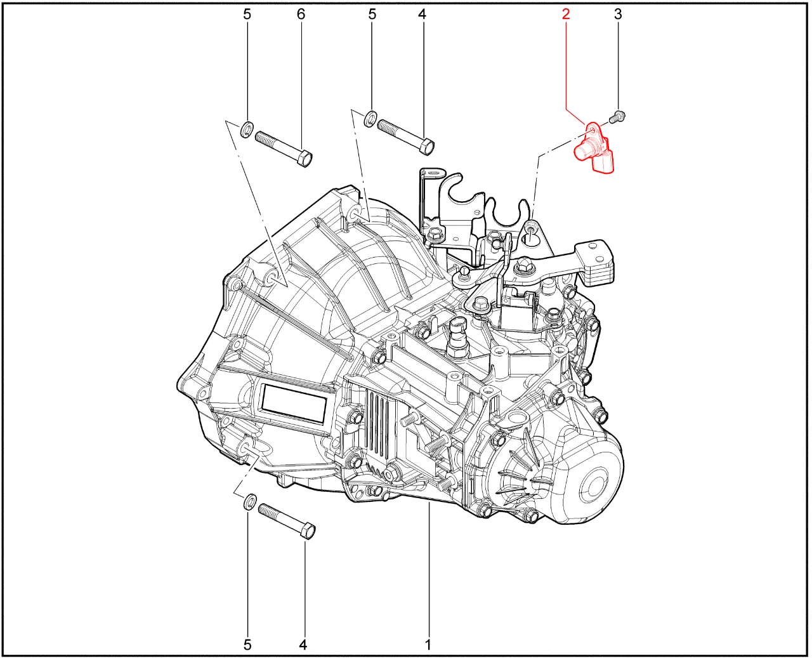Select callout number 1 below the gearbox
812x658 pixels.
click(428, 644)
